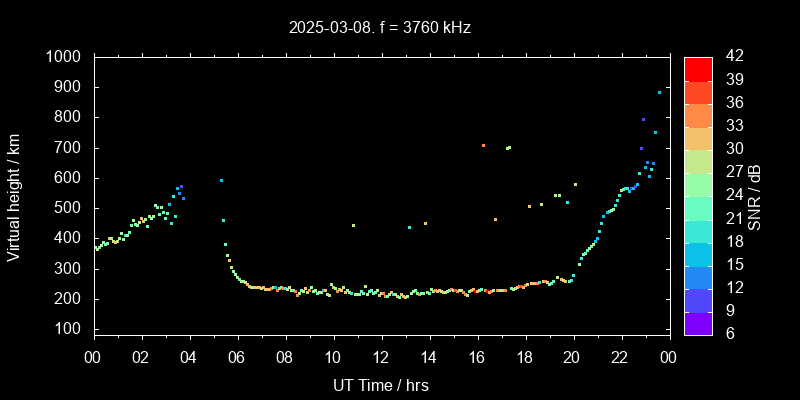Screen dimensions: 800x400
Task: Click the 12 tick label on time axis
Action: (x=381, y=357)
